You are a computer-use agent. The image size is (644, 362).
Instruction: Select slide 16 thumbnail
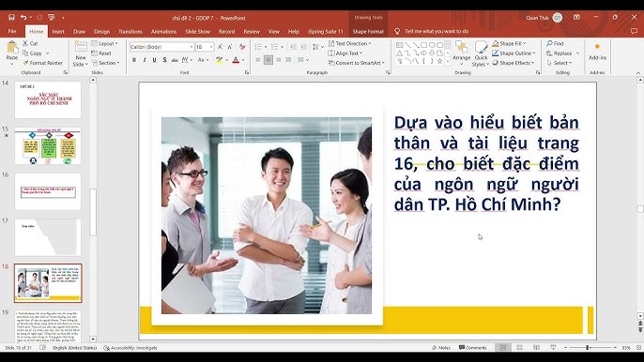[48, 191]
